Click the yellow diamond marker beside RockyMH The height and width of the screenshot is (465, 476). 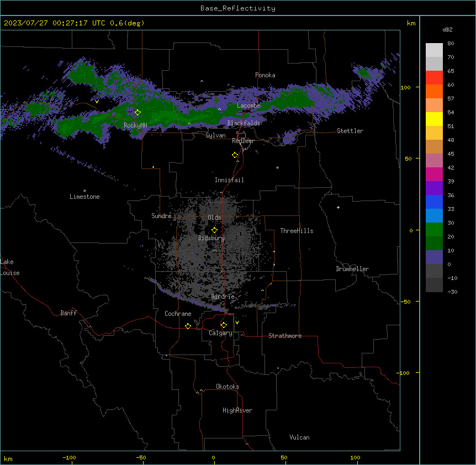[x=137, y=113]
